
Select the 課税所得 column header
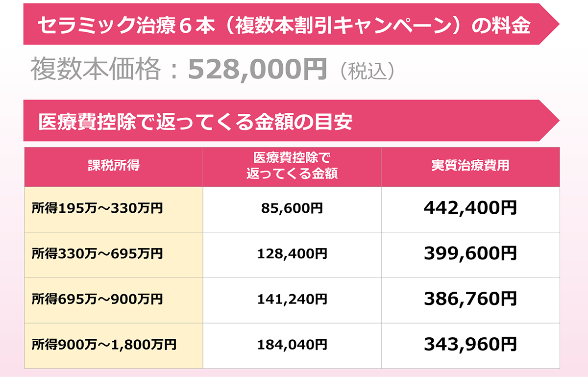114,166
